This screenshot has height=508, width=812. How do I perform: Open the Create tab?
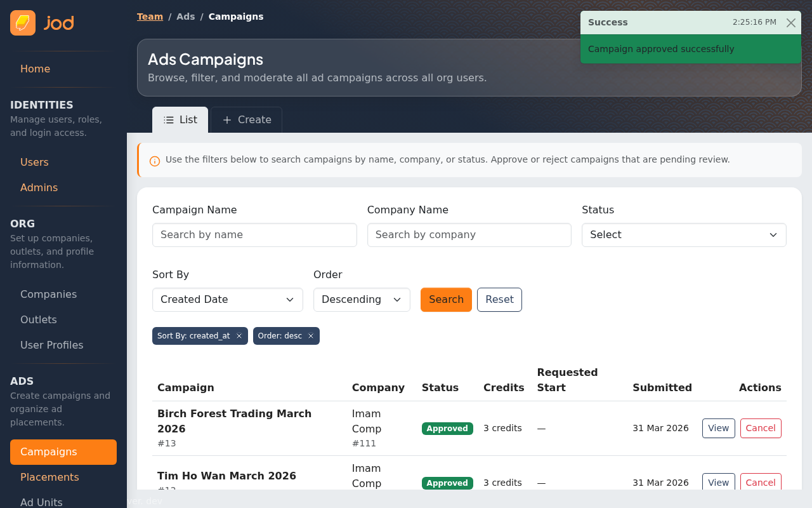tap(246, 120)
